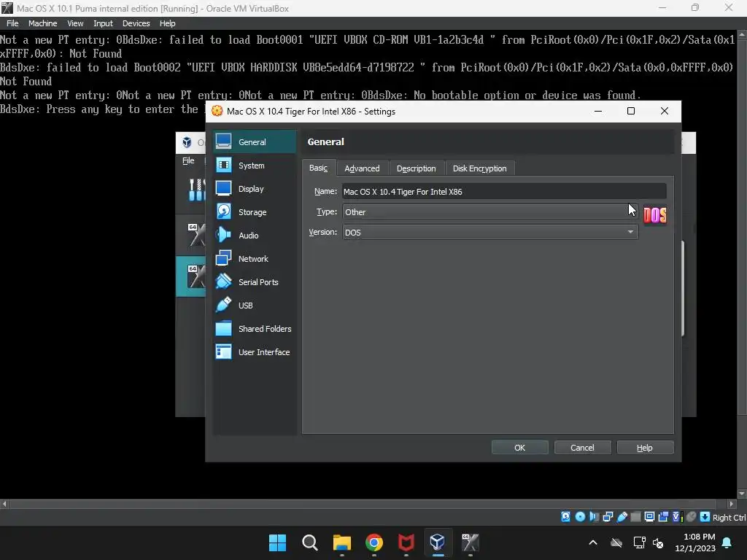Switch to the Basic tab
Image resolution: width=747 pixels, height=560 pixels.
[318, 168]
